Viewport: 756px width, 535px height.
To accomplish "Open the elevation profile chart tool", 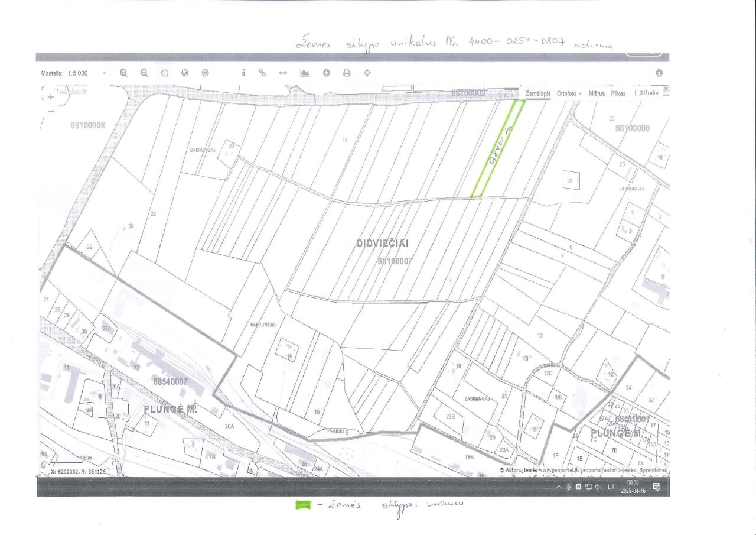I will (x=305, y=73).
